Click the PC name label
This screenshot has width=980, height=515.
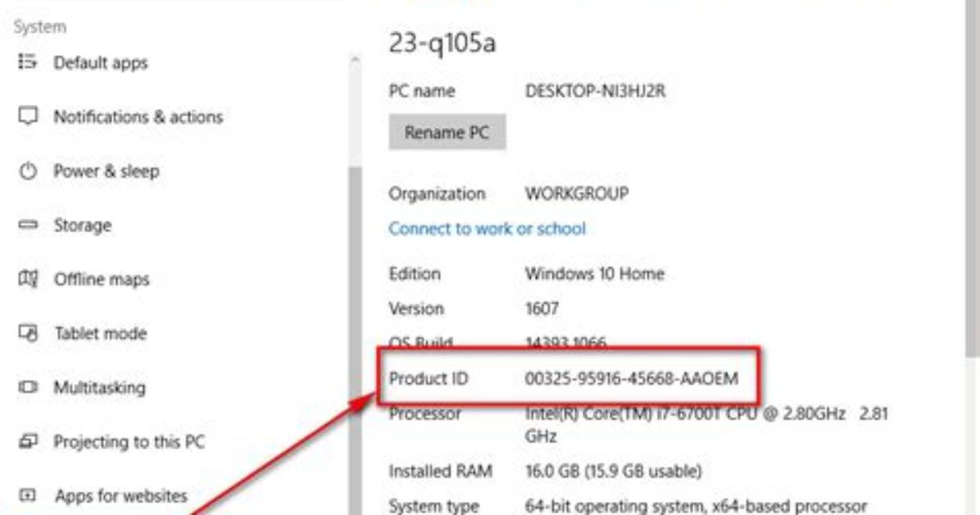[422, 91]
